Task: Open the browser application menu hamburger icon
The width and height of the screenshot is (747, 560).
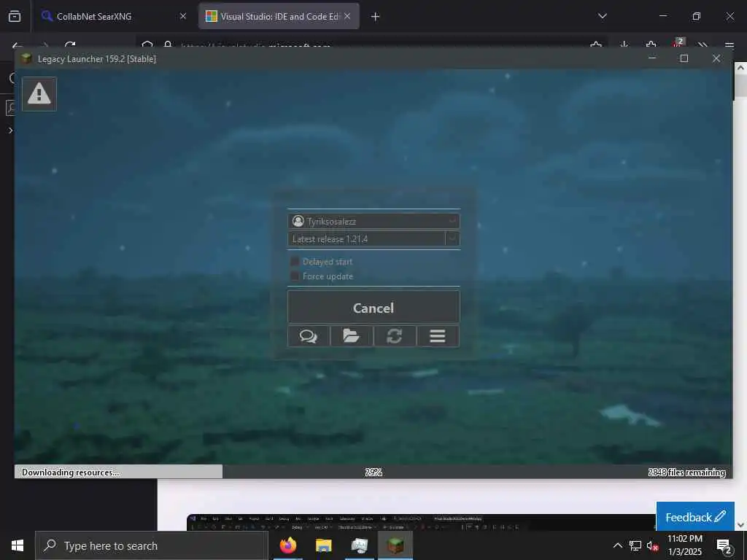Action: (x=729, y=45)
